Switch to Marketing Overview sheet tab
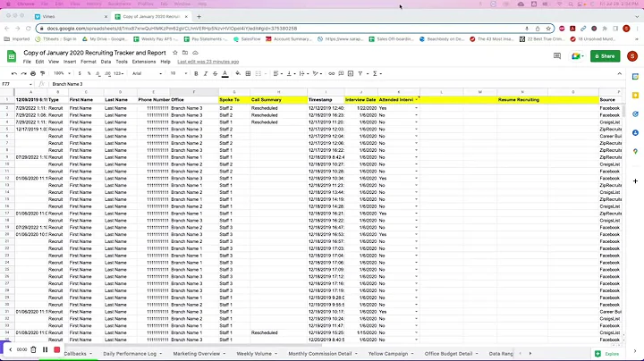 click(x=196, y=354)
